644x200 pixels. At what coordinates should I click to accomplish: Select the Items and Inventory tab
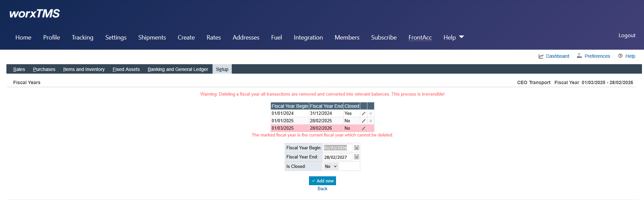pos(84,69)
